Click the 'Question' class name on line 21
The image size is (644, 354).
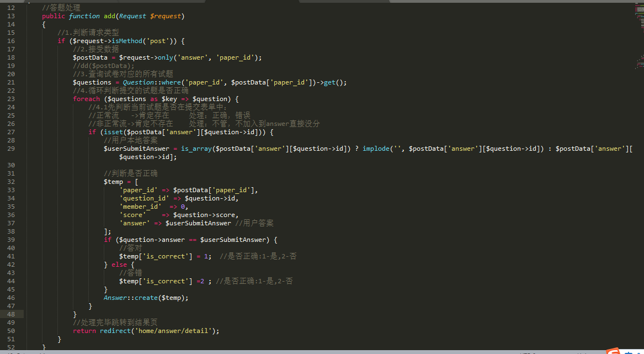[139, 82]
